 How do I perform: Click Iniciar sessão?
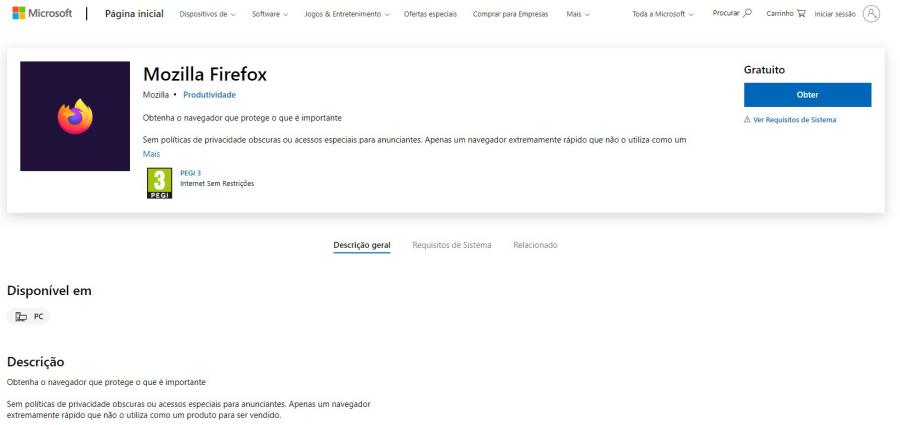[835, 14]
